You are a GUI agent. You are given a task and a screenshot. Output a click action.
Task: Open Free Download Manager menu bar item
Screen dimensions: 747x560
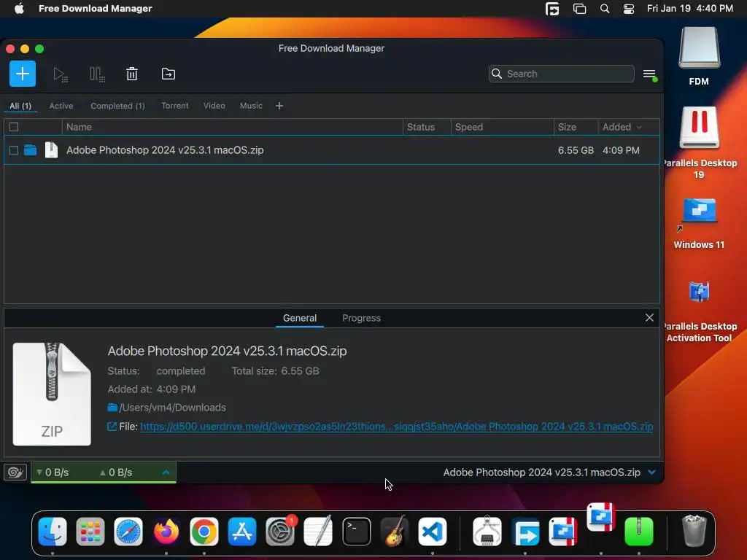pyautogui.click(x=96, y=9)
